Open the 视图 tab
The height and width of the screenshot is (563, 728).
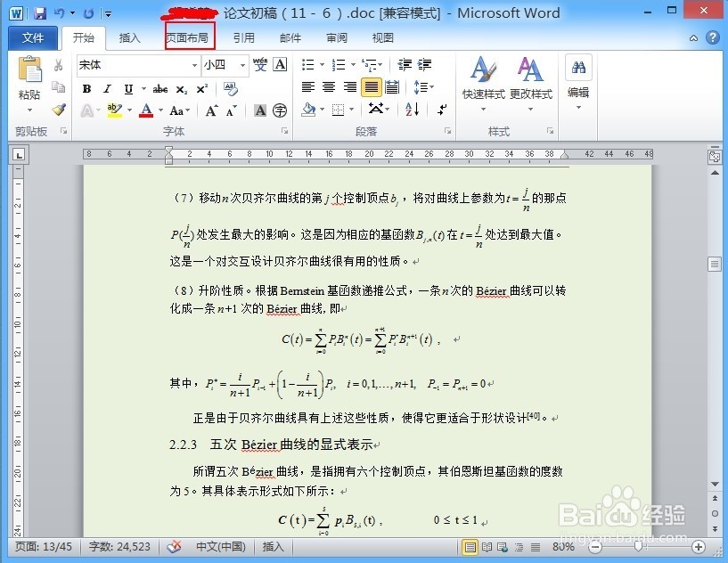(382, 37)
